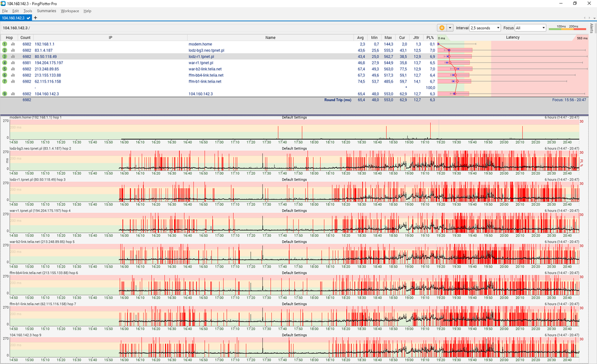Open the Focus All dropdown
This screenshot has width=597, height=364.
[530, 27]
